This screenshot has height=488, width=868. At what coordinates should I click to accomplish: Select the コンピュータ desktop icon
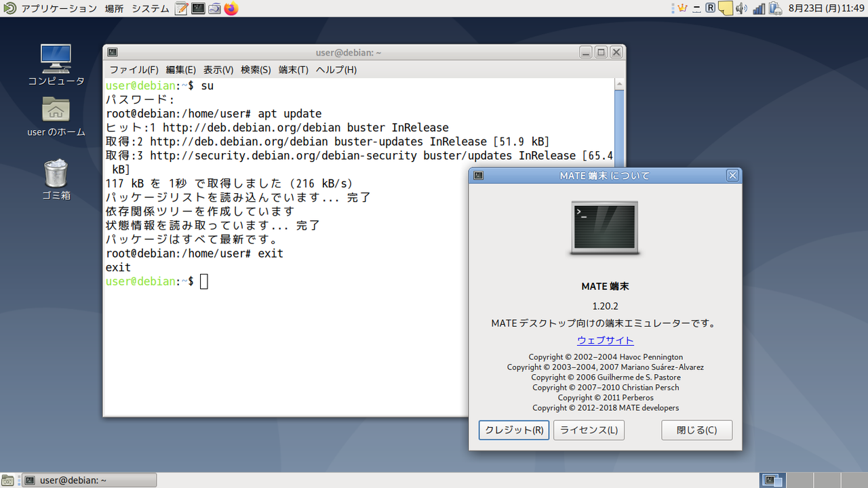(x=56, y=65)
